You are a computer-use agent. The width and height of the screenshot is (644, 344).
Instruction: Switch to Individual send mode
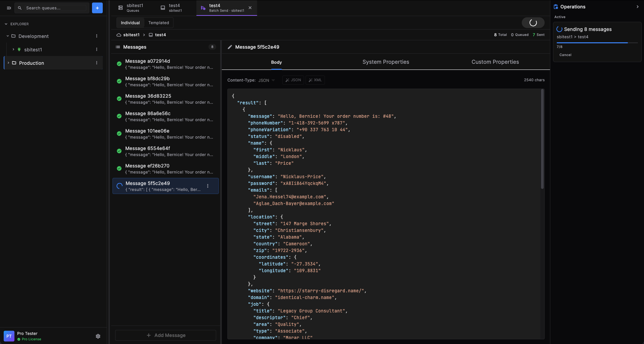[130, 23]
